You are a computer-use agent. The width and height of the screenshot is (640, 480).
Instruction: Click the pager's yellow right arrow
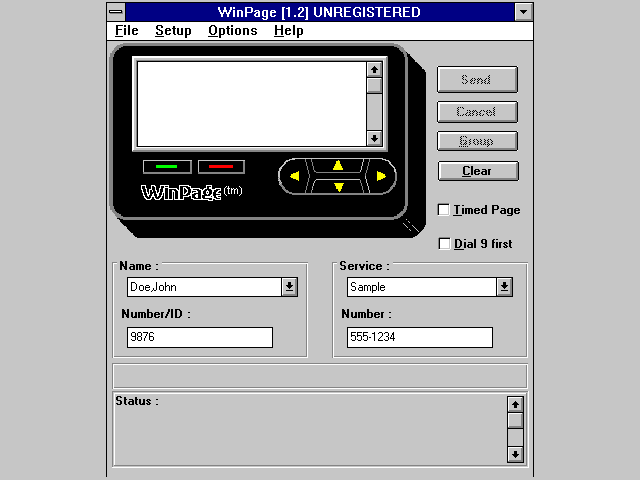[381, 176]
